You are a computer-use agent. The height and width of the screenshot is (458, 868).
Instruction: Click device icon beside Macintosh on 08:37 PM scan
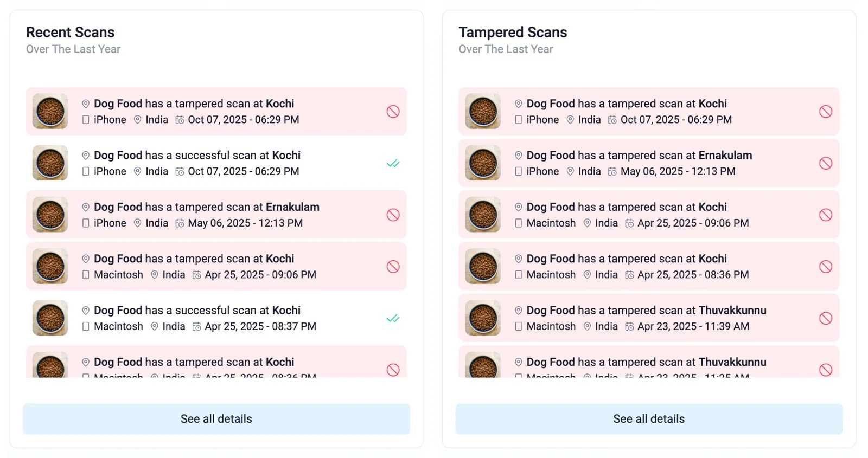pyautogui.click(x=86, y=327)
